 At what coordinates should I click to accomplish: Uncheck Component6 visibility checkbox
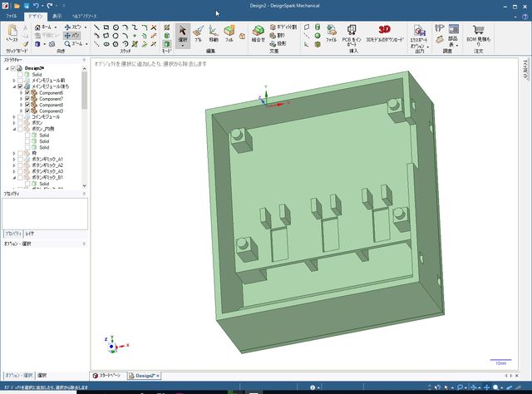(x=27, y=92)
